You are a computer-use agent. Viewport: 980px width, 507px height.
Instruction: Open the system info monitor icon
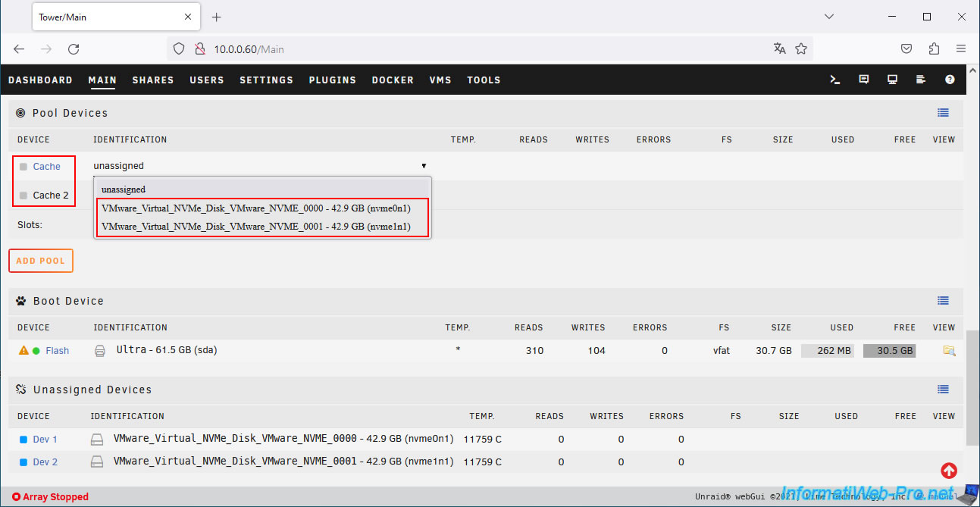[892, 80]
